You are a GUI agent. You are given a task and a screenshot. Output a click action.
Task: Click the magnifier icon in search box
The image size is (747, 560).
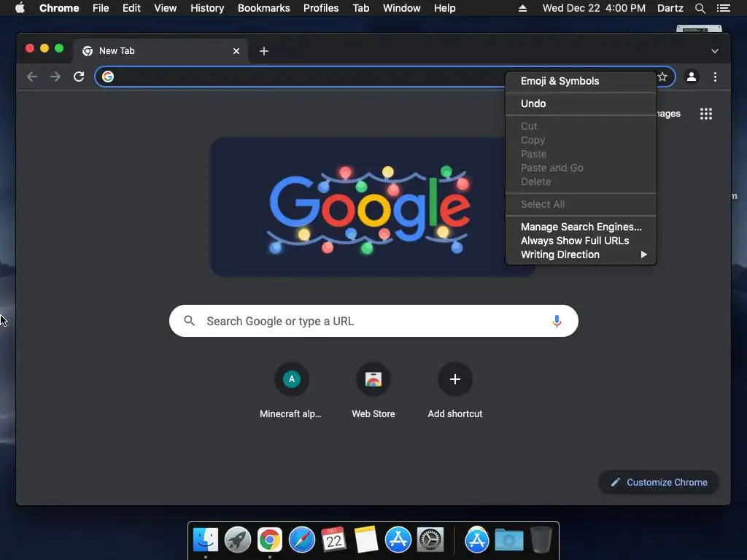click(x=189, y=321)
